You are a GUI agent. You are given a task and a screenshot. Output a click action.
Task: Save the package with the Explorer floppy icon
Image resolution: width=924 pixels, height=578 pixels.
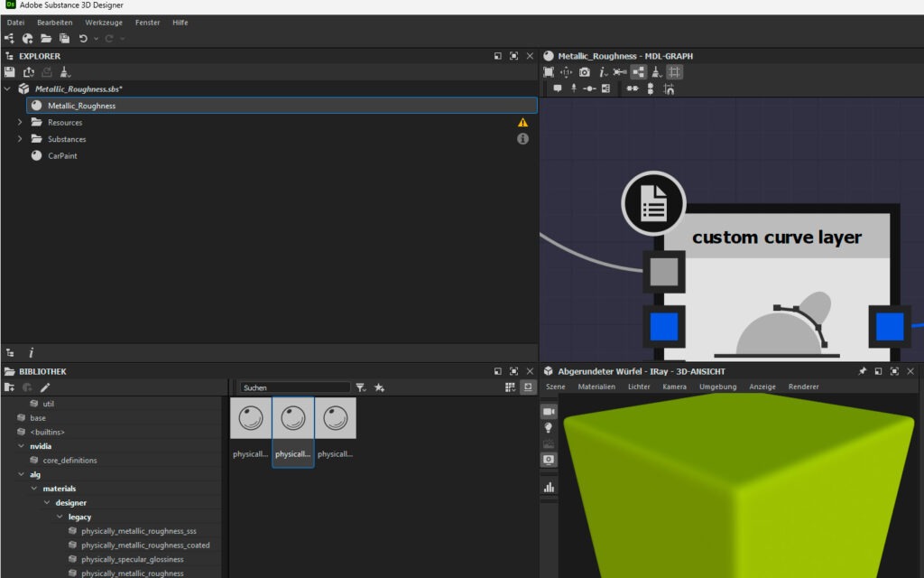[9, 72]
